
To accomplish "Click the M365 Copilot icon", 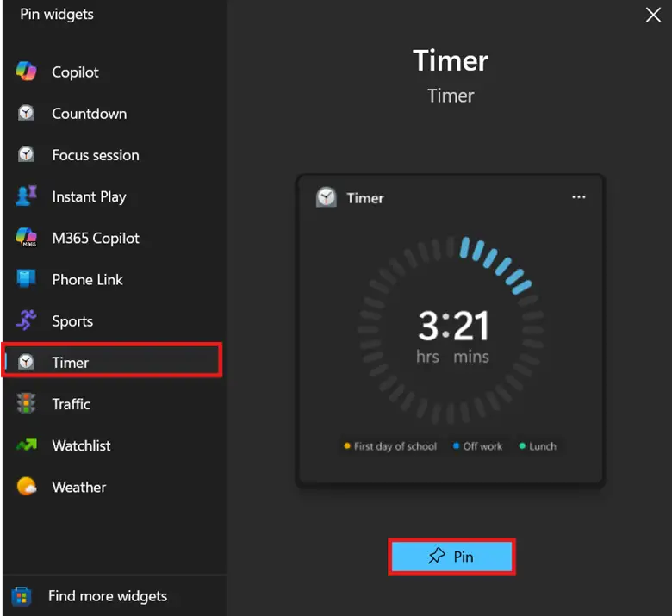I will (26, 238).
